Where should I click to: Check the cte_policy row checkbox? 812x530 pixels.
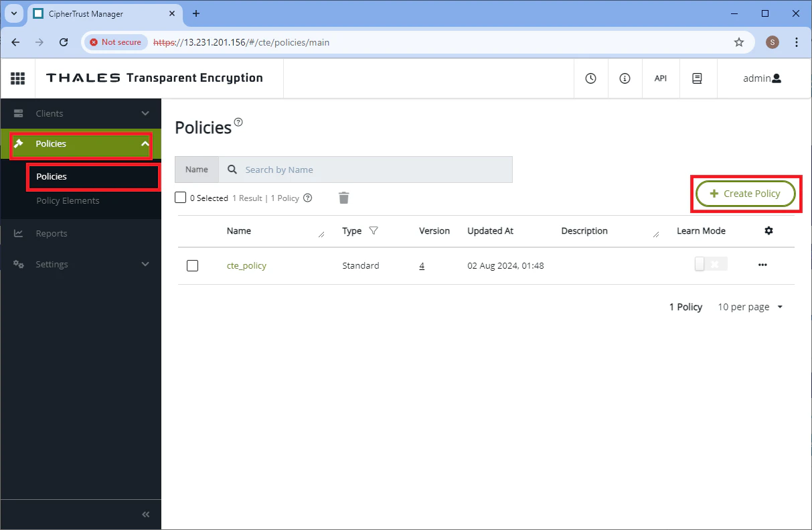[192, 265]
